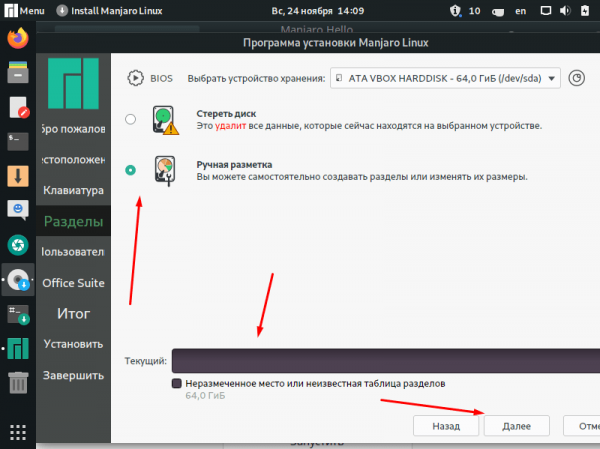The width and height of the screenshot is (600, 449).
Task: Click the BIOS gear icon
Action: 135,78
